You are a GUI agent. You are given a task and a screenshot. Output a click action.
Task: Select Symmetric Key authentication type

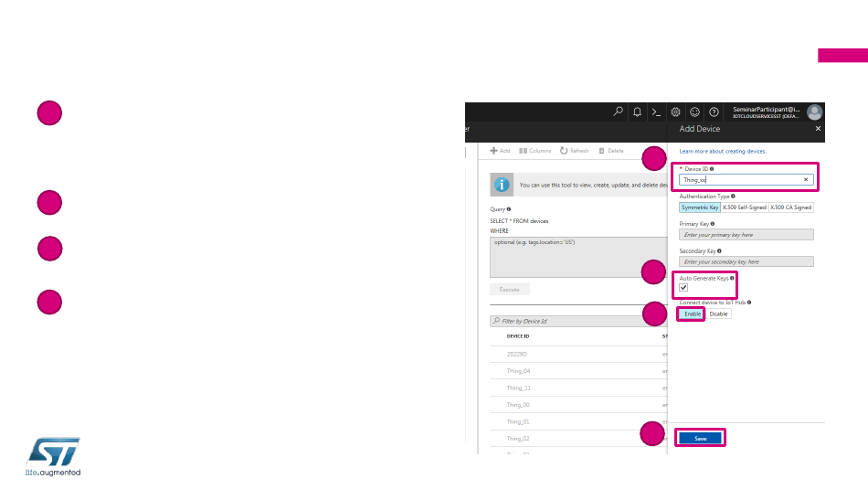(x=700, y=207)
